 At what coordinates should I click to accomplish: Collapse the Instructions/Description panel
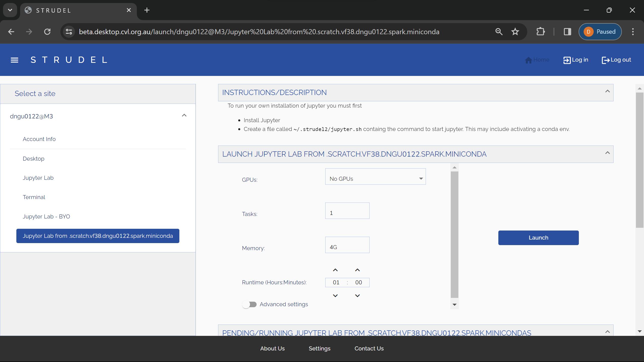click(608, 91)
